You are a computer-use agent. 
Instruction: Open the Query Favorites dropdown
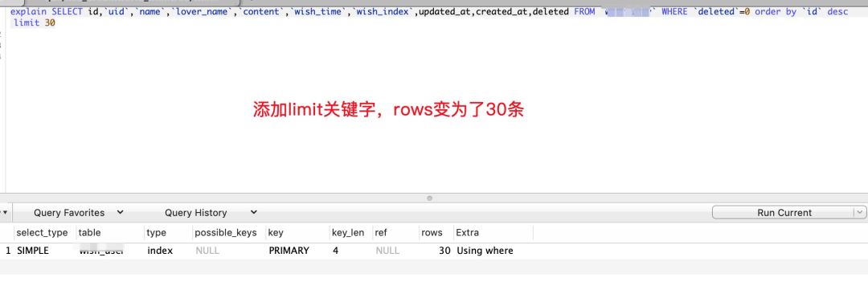tap(79, 213)
